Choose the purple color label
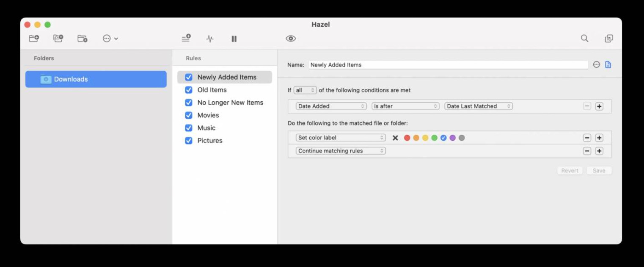The width and height of the screenshot is (644, 267). click(452, 138)
